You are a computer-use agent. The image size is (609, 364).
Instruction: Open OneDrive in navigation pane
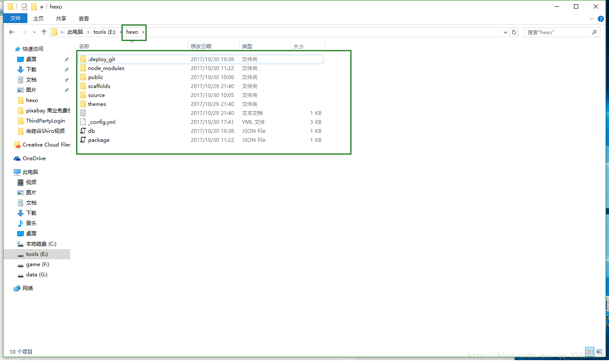pos(34,159)
